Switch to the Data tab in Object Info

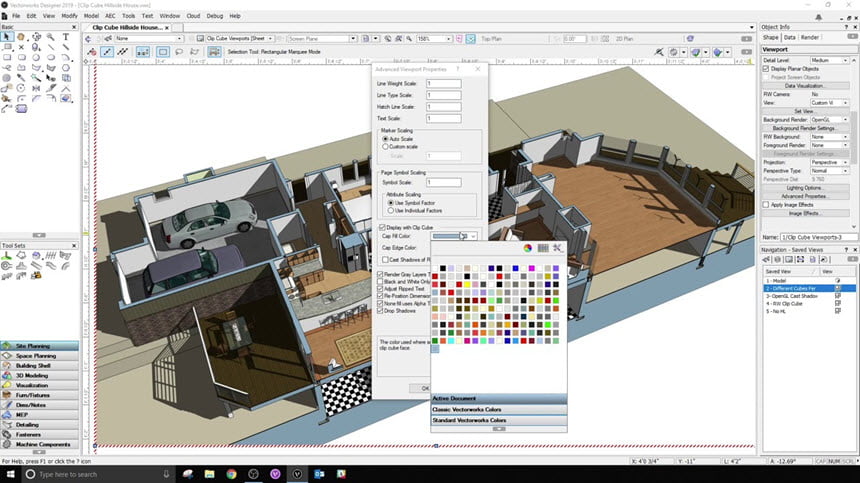[x=789, y=37]
